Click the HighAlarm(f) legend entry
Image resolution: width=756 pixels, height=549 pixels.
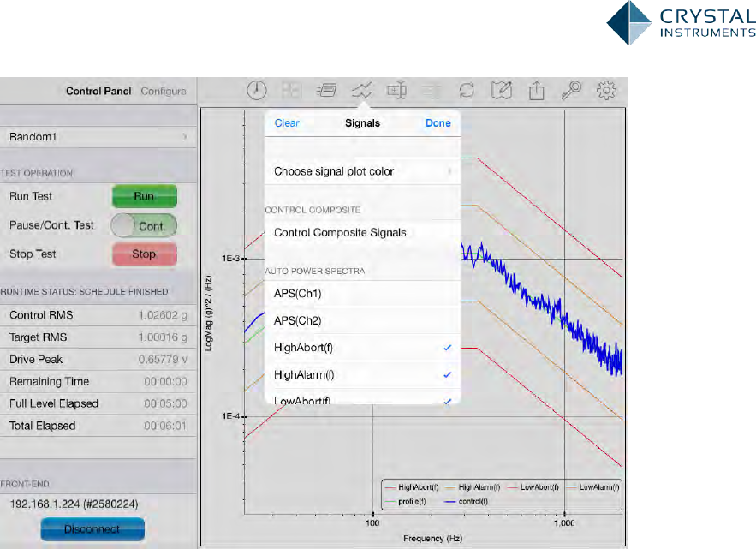point(473,487)
